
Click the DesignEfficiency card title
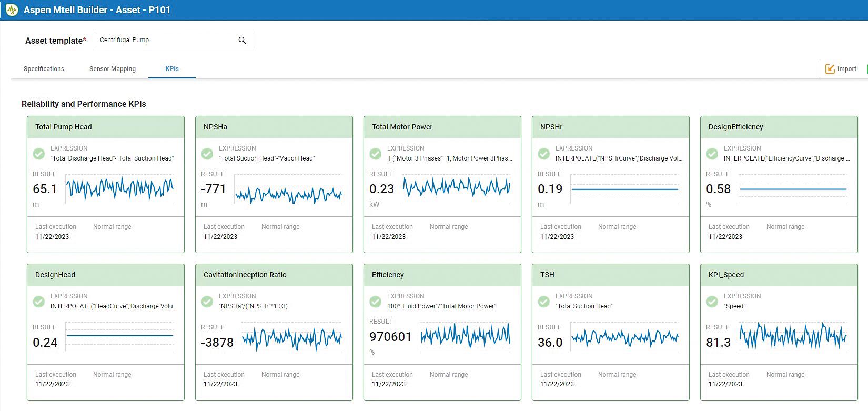pos(736,127)
